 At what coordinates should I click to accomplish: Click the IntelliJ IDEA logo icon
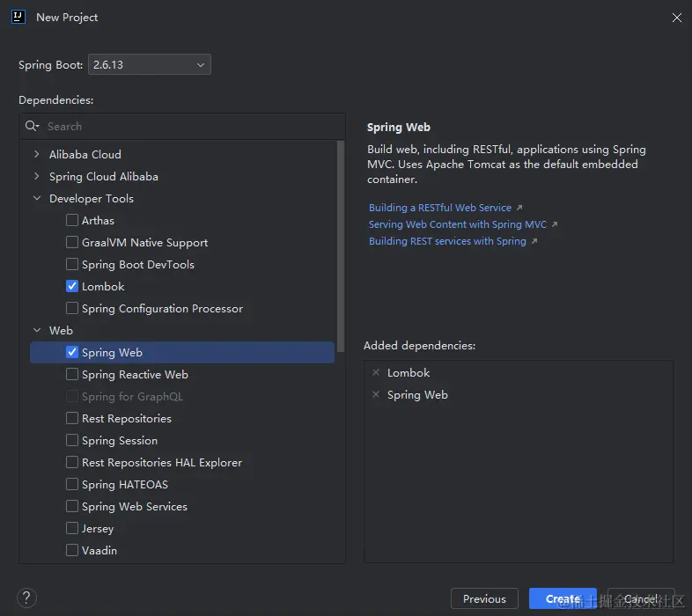coord(18,18)
